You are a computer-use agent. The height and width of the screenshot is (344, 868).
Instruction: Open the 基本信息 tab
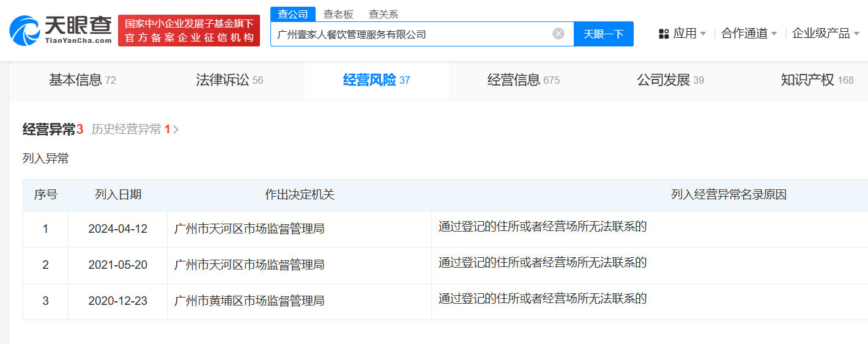[82, 80]
